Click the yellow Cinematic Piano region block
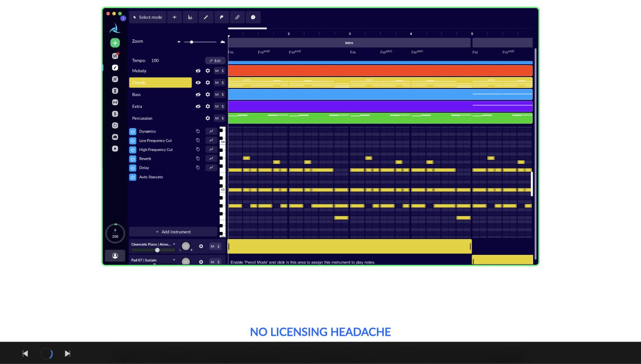641x364 pixels. [350, 246]
